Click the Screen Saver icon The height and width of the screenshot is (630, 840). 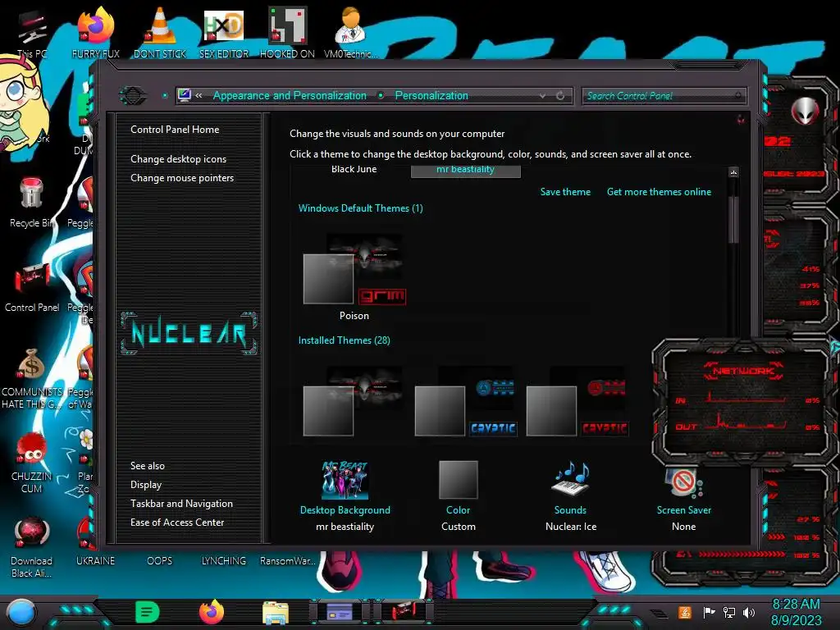pyautogui.click(x=684, y=482)
